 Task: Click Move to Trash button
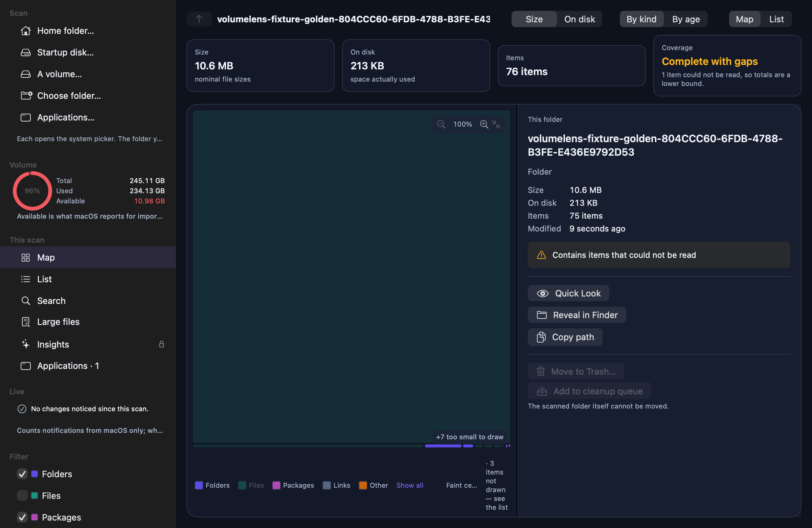pyautogui.click(x=576, y=371)
